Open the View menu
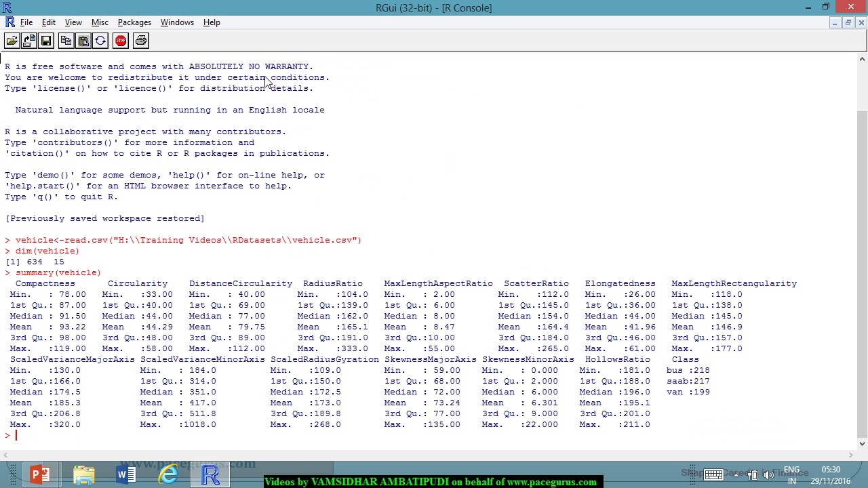Viewport: 868px width, 488px height. (73, 22)
